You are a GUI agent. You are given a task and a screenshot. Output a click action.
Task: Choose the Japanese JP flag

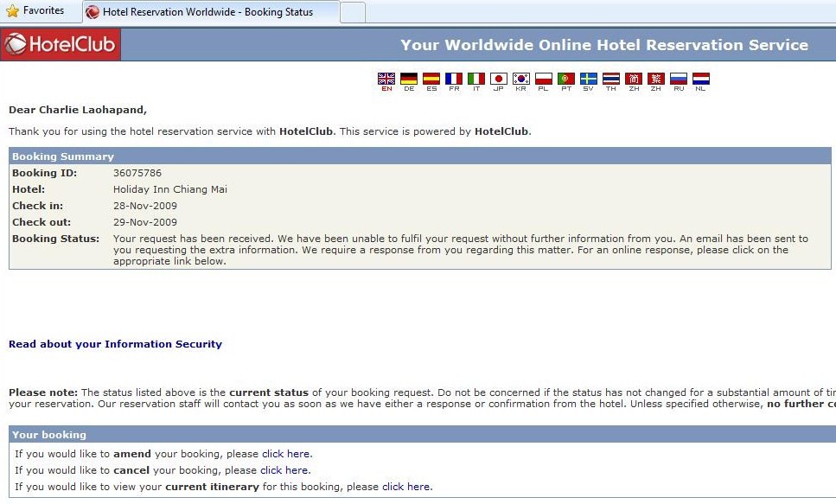499,79
